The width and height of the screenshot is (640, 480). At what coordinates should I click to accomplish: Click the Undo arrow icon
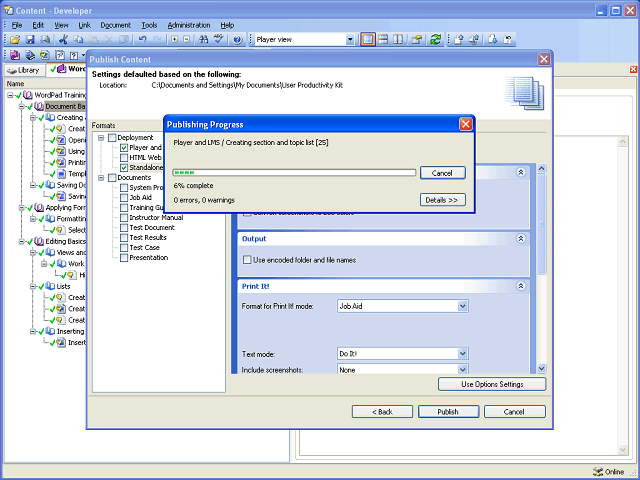[x=142, y=40]
